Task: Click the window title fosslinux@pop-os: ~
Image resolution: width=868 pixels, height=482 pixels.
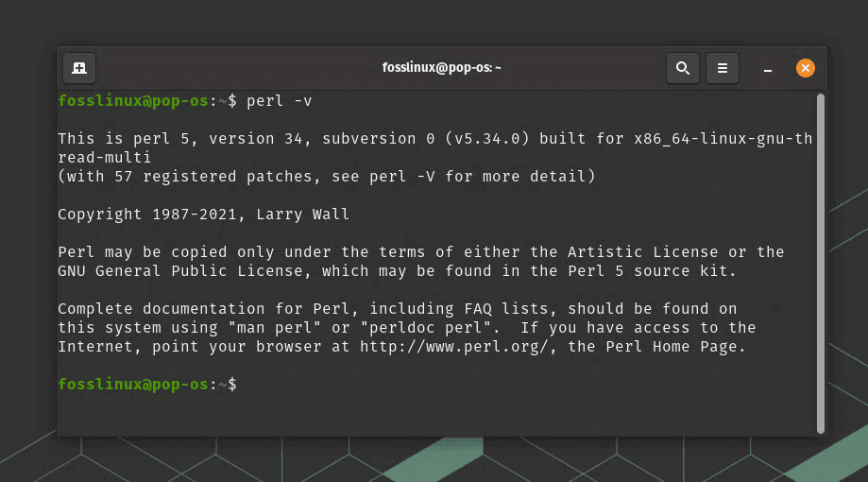Action: click(x=442, y=68)
